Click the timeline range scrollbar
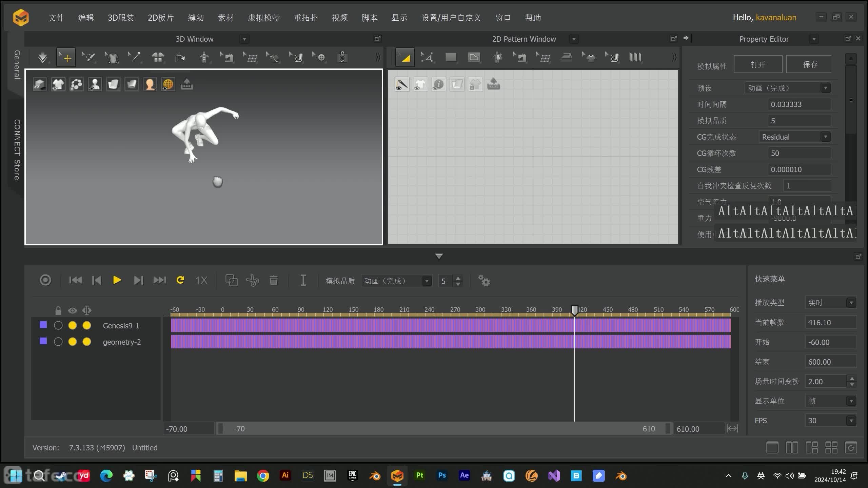This screenshot has height=488, width=868. [x=443, y=429]
